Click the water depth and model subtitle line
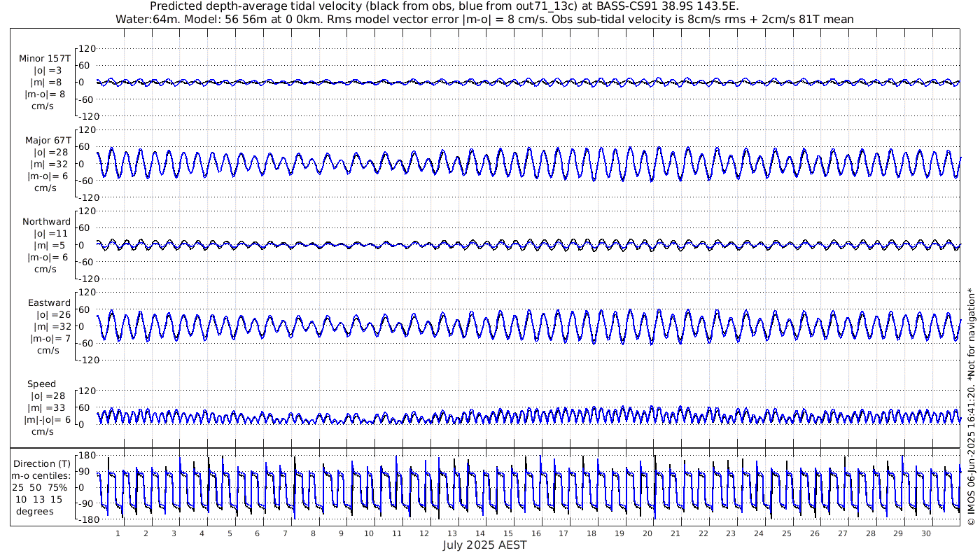The width and height of the screenshot is (980, 560). tap(484, 19)
